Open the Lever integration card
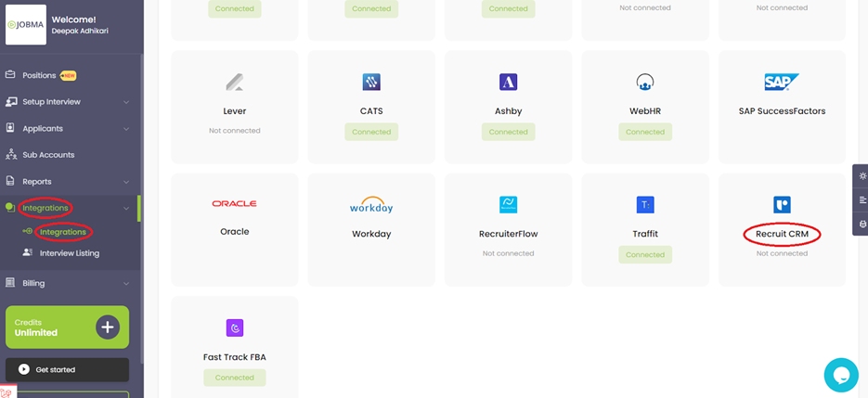This screenshot has height=398, width=868. pos(235,107)
